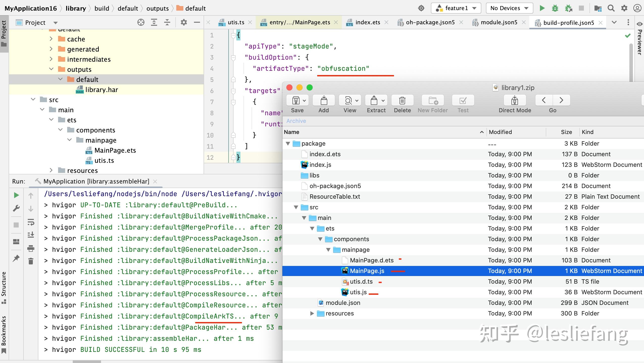Viewport: 644px width, 363px height.
Task: Run the app with green play button
Action: [x=542, y=8]
